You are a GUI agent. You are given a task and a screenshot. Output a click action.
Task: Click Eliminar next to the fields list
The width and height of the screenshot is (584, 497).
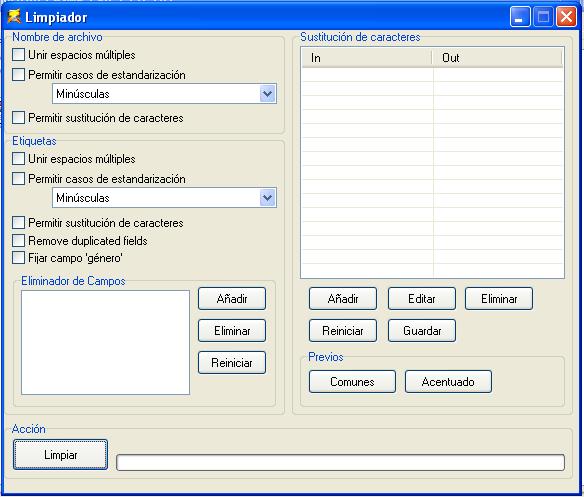(x=232, y=330)
